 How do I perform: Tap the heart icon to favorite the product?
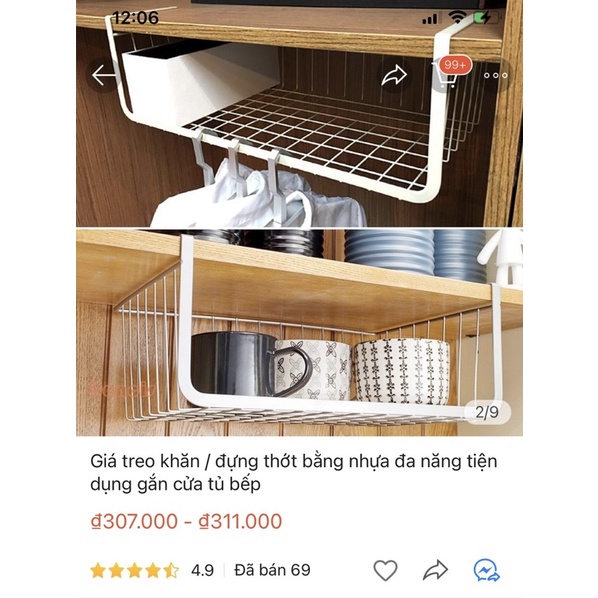[385, 570]
